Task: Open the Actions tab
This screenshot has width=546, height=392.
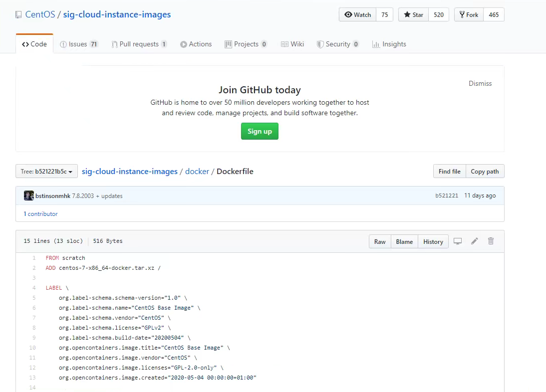Action: [x=196, y=44]
